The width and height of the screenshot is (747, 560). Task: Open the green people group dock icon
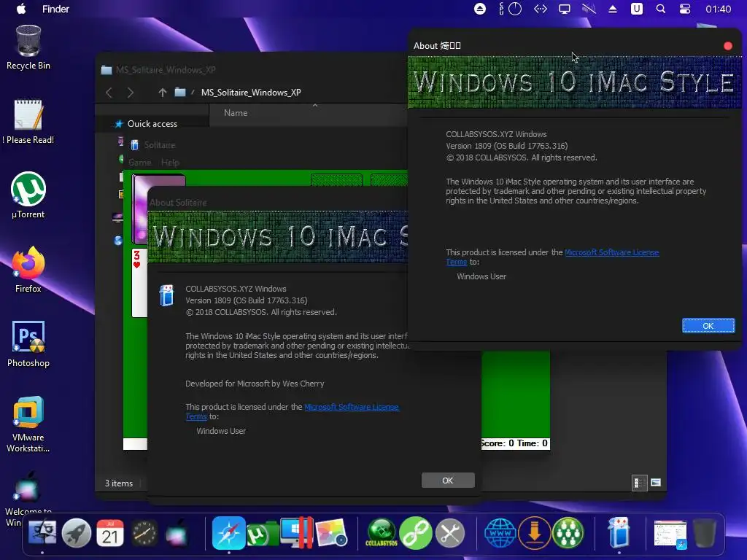(x=568, y=533)
